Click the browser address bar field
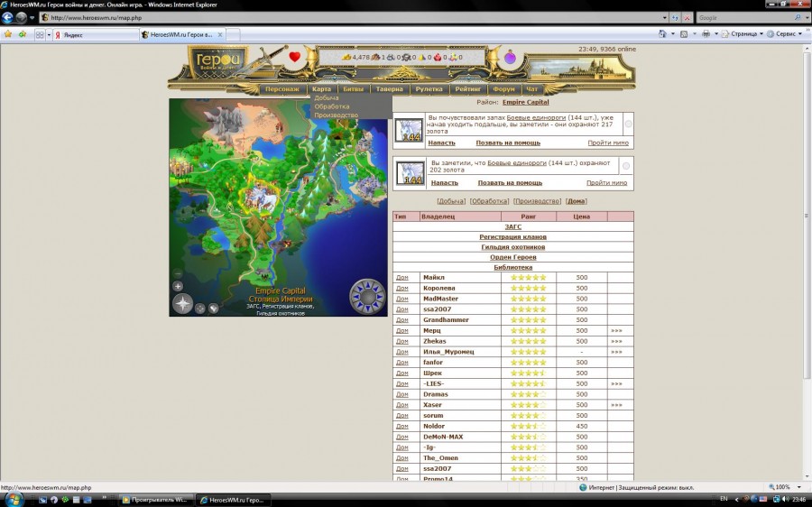The height and width of the screenshot is (507, 812). point(354,18)
